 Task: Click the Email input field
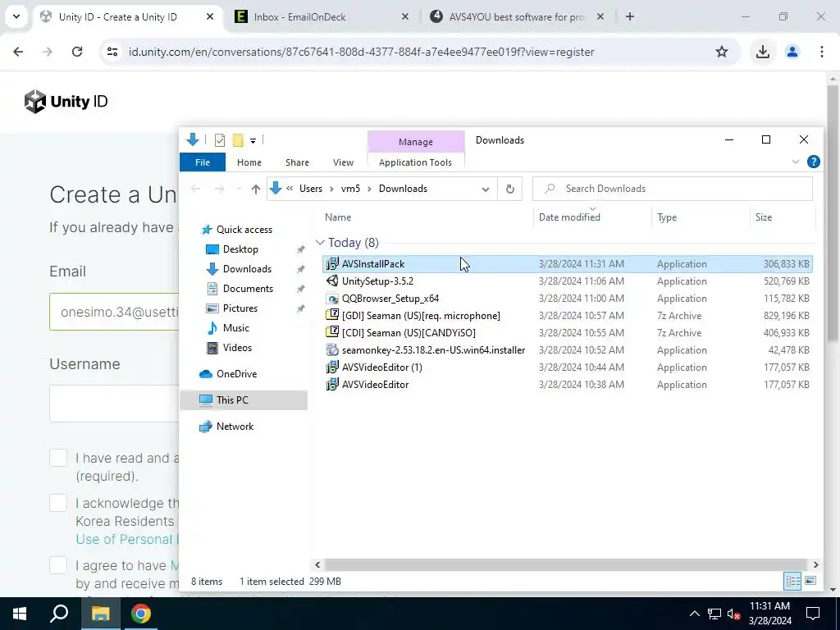(114, 312)
